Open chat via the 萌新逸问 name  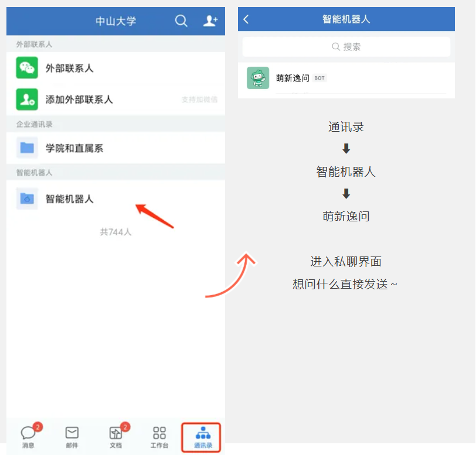click(293, 78)
